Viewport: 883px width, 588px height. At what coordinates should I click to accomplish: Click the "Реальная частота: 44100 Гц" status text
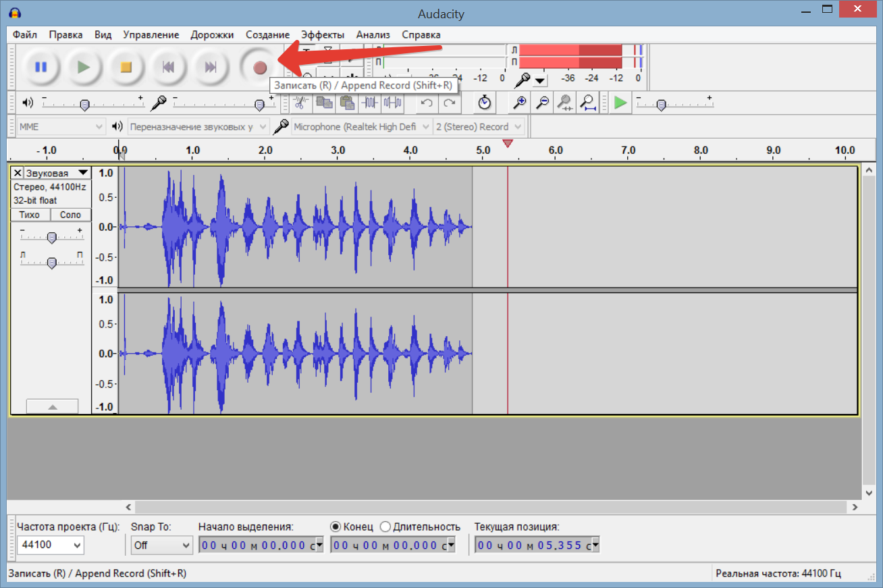pyautogui.click(x=778, y=573)
